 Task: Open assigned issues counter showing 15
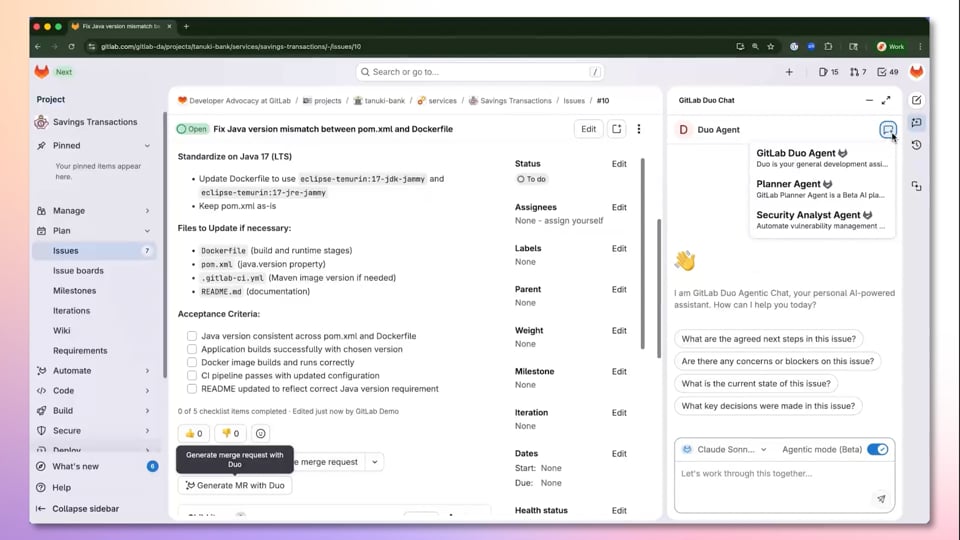(828, 72)
